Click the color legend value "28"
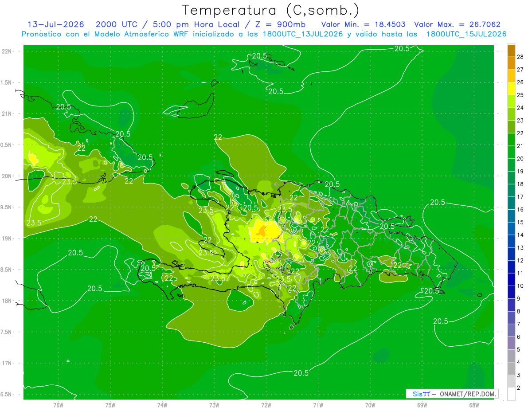532x411 pixels. (520, 57)
